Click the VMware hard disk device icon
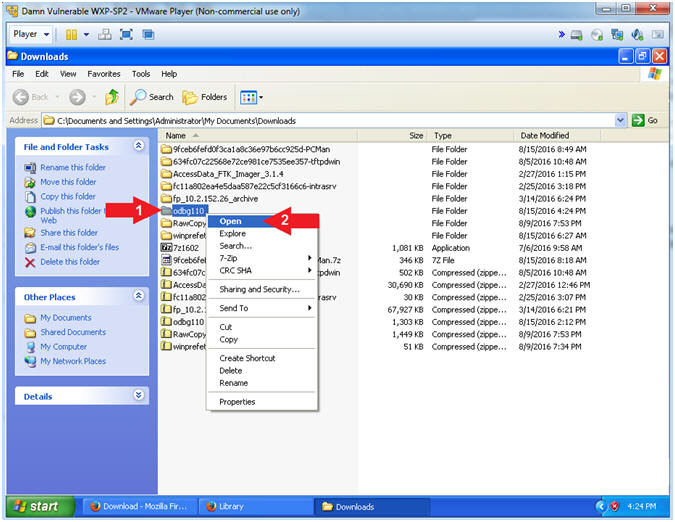This screenshot has width=675, height=522. [x=576, y=35]
